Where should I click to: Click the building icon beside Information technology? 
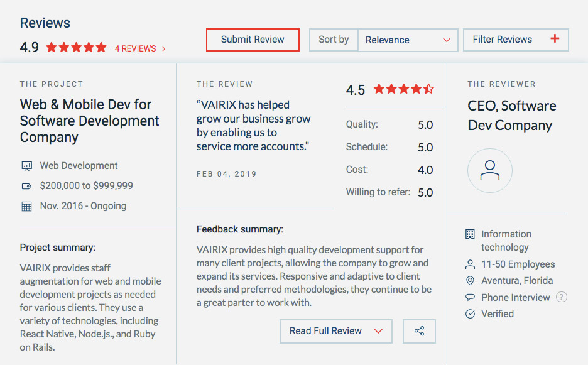[x=470, y=234]
